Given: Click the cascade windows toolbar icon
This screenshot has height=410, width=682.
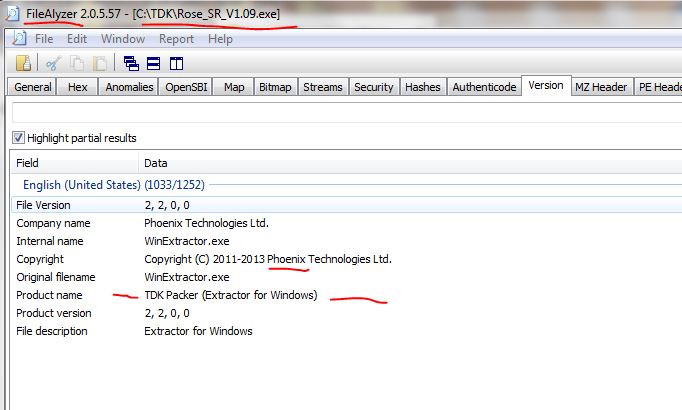Looking at the screenshot, I should pos(131,63).
